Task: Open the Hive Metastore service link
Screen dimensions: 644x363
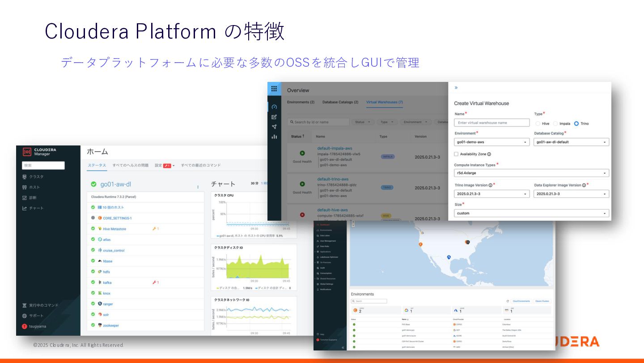Action: click(x=114, y=229)
